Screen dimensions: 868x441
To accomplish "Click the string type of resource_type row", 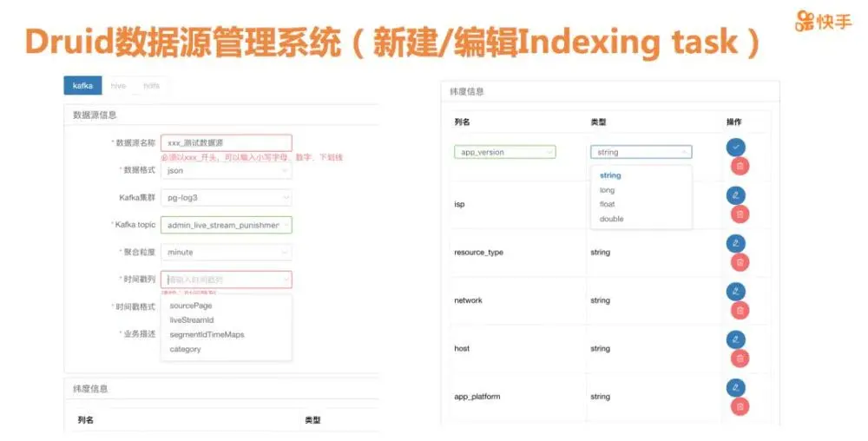I will (600, 253).
